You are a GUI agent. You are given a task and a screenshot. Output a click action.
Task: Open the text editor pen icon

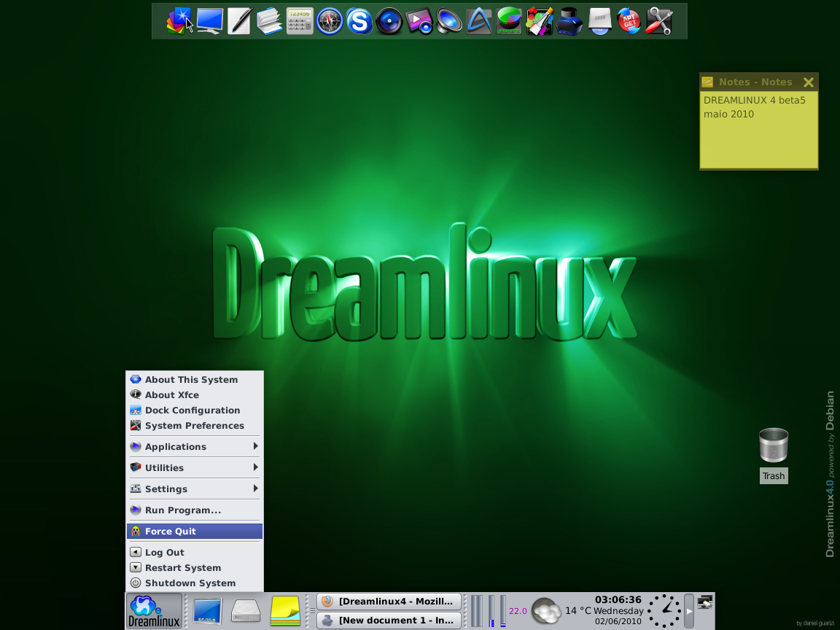pyautogui.click(x=239, y=21)
